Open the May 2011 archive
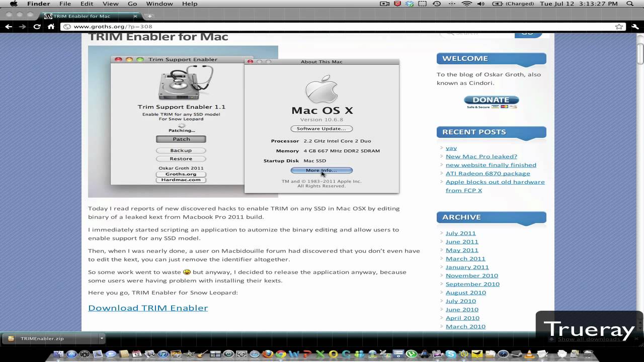The width and height of the screenshot is (644, 362). pos(462,250)
